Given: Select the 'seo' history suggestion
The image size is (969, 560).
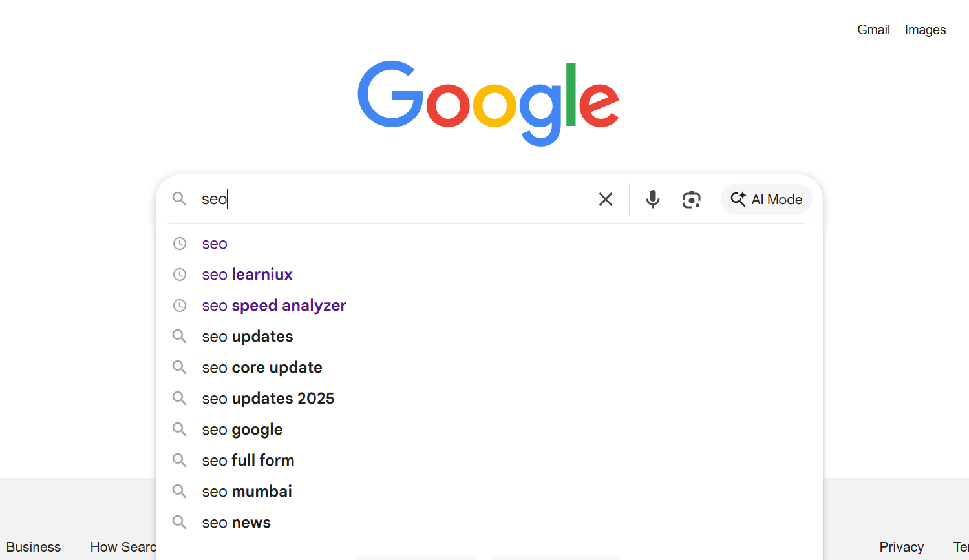Looking at the screenshot, I should pos(215,244).
